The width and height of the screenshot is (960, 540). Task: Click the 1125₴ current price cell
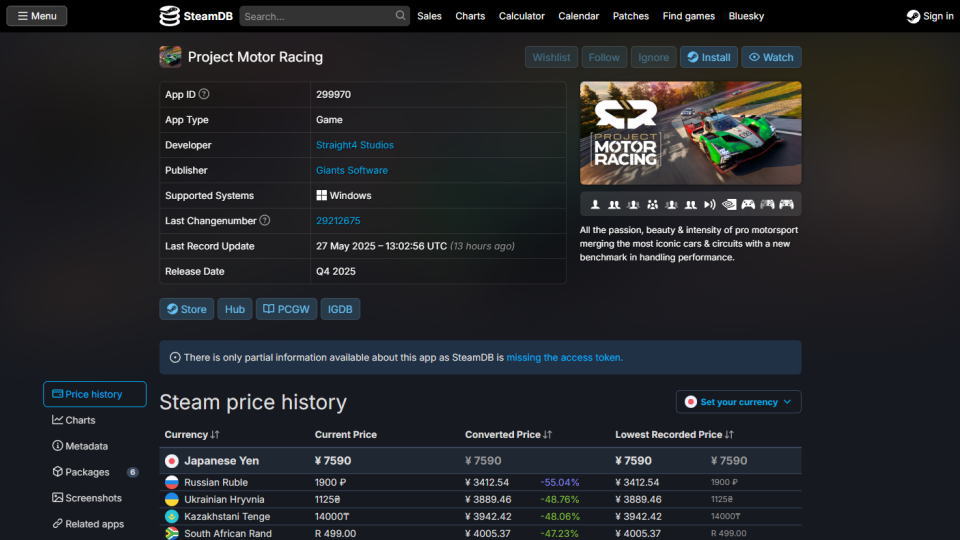tap(328, 500)
